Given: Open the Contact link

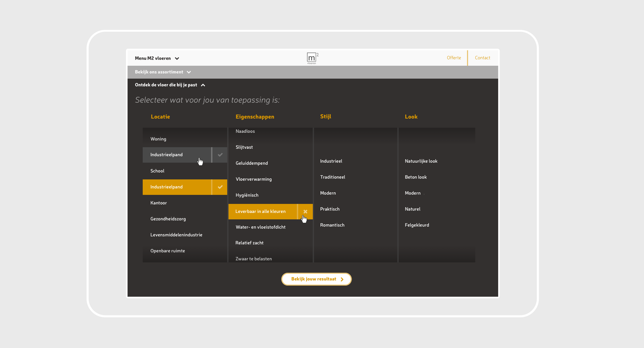Looking at the screenshot, I should 482,58.
